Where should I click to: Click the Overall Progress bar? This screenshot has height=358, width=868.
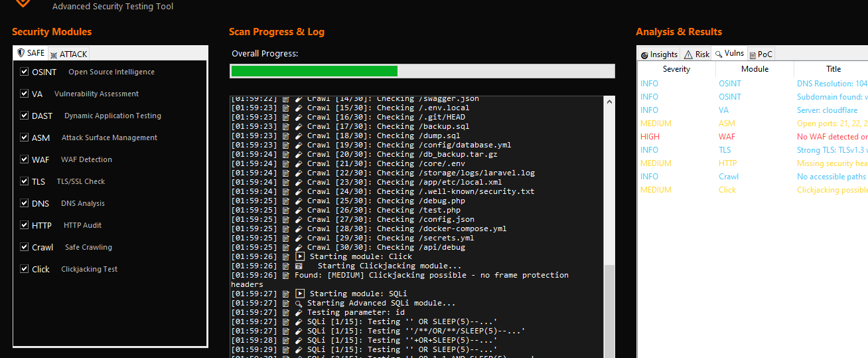click(x=422, y=71)
